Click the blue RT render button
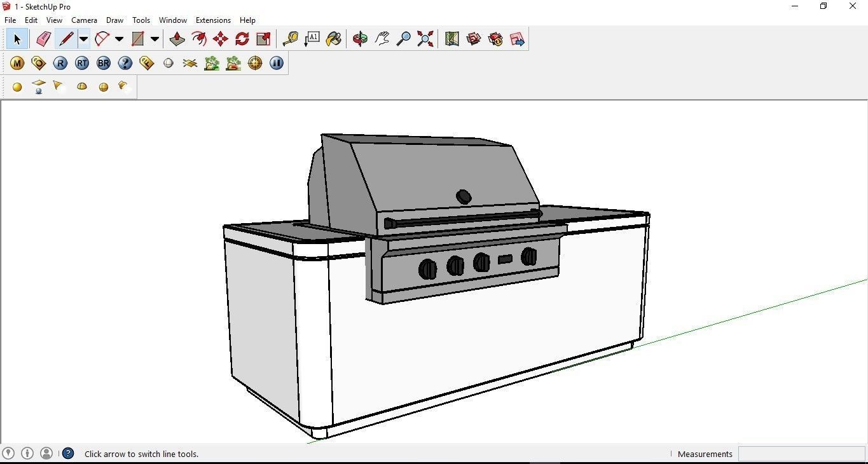The image size is (868, 464). pyautogui.click(x=82, y=63)
